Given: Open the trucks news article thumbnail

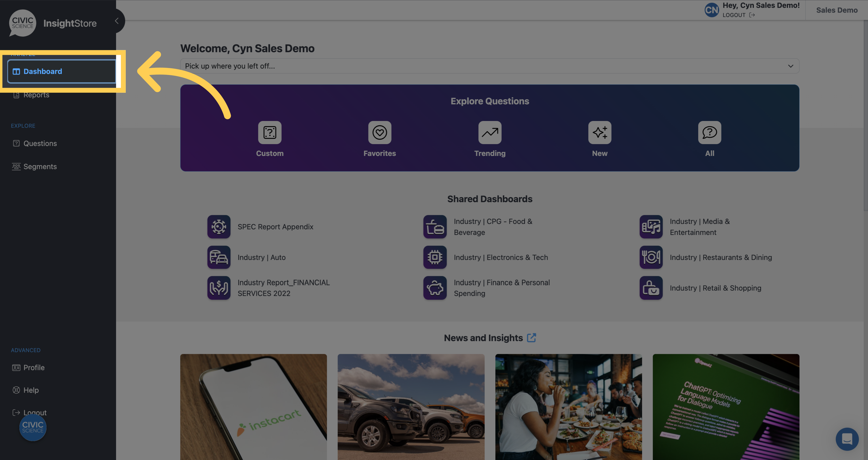Looking at the screenshot, I should [x=411, y=407].
